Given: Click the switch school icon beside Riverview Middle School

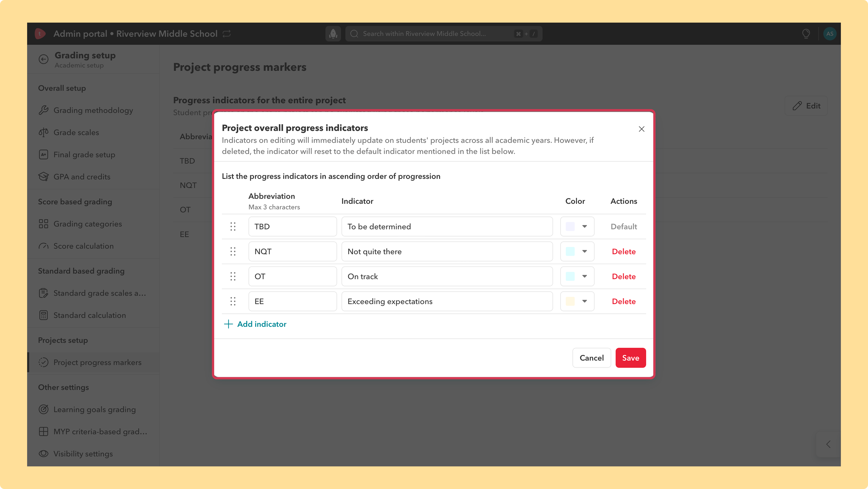Looking at the screenshot, I should click(x=227, y=34).
